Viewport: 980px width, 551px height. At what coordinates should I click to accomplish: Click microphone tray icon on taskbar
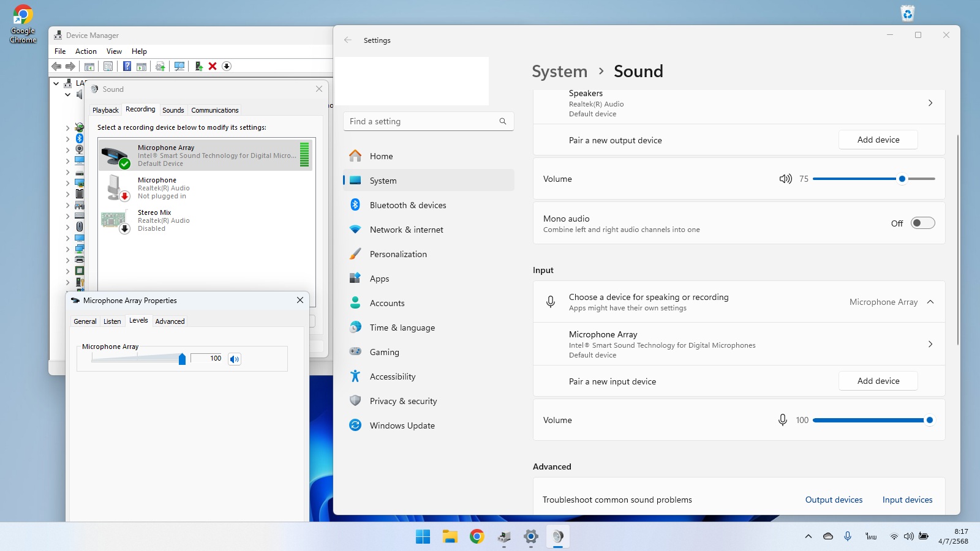pos(848,536)
